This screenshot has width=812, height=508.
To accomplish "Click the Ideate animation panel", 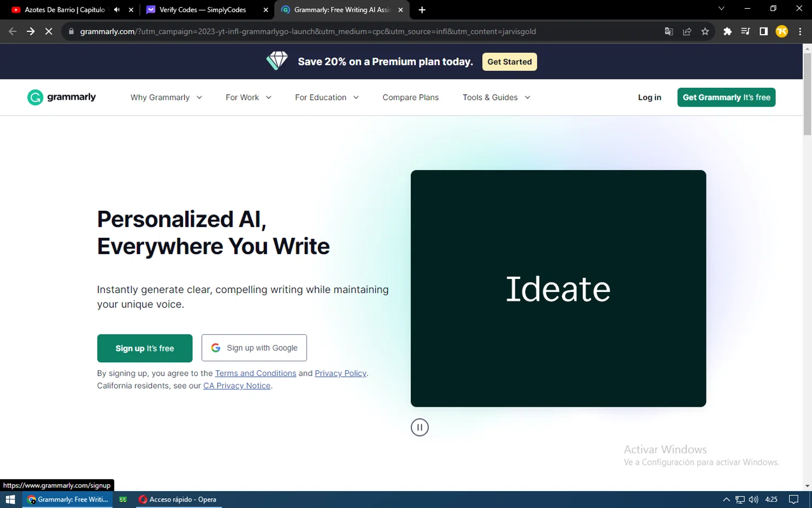I will click(558, 288).
